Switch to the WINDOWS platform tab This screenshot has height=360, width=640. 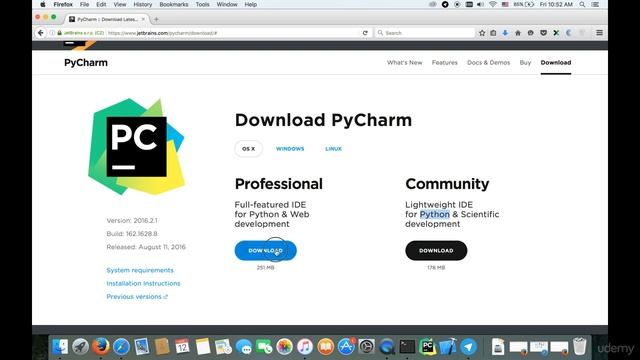[290, 149]
